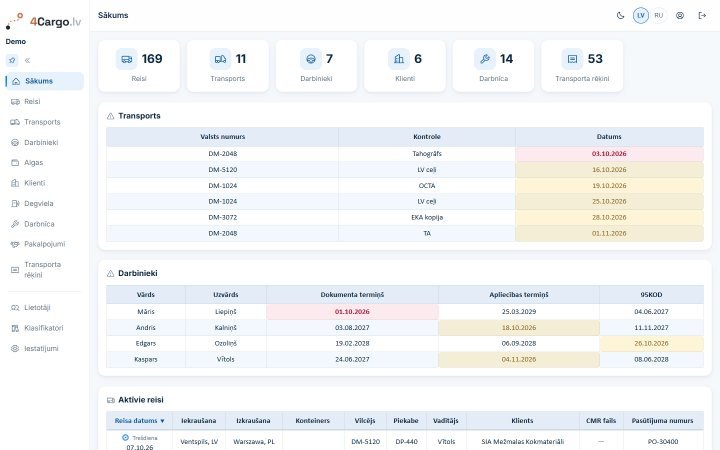Viewport: 720px width, 450px height.
Task: Switch language to RU
Action: click(658, 16)
